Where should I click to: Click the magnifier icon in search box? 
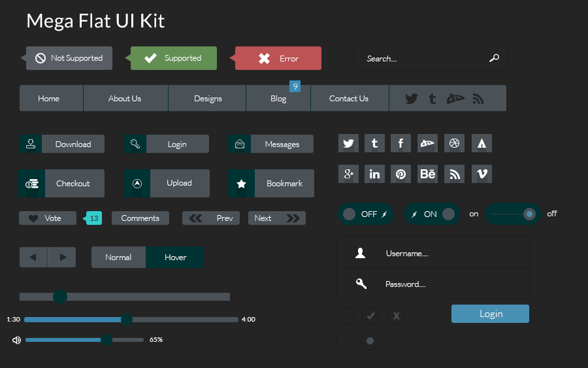pos(495,58)
